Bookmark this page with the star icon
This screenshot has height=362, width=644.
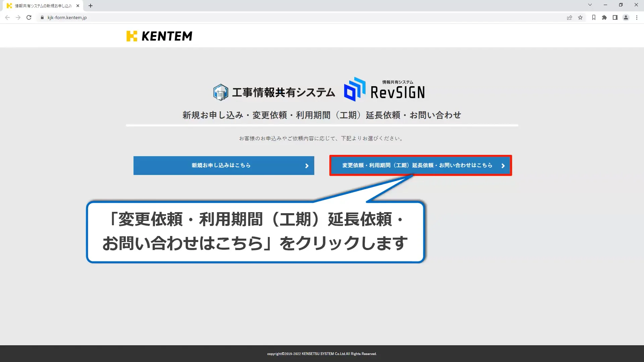click(x=580, y=17)
